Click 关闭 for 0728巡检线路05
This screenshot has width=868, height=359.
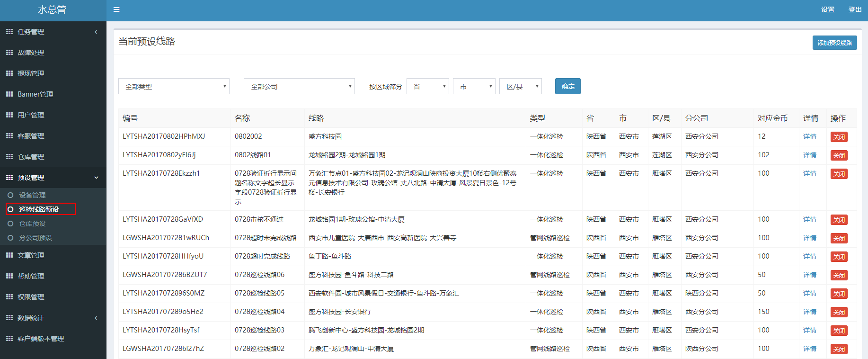click(x=839, y=294)
